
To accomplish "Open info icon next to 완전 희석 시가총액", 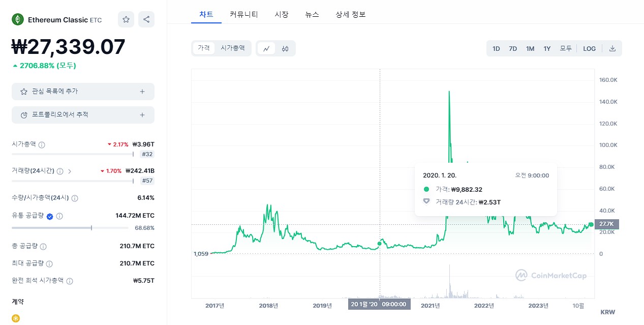I will tap(70, 281).
